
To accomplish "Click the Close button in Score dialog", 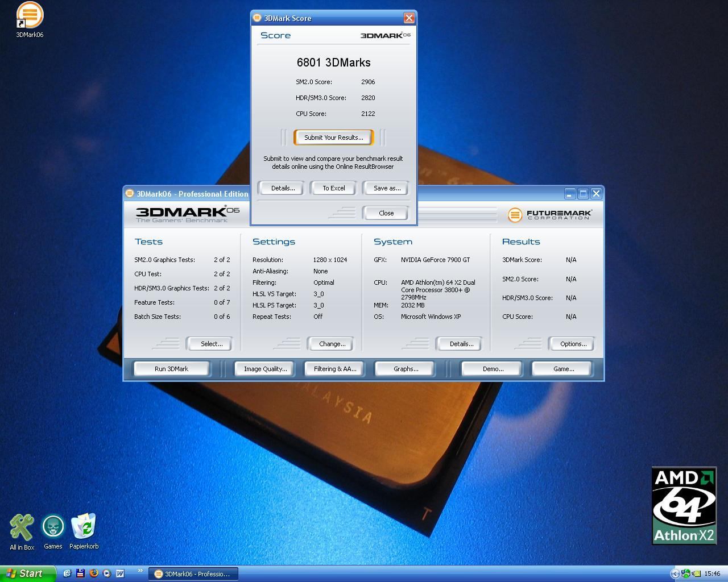I will pyautogui.click(x=386, y=213).
